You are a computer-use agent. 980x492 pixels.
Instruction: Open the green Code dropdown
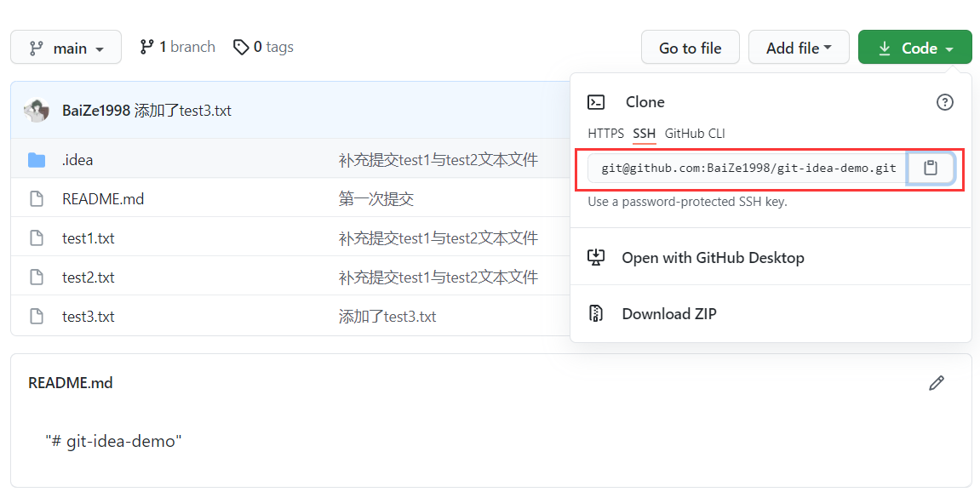[x=914, y=47]
